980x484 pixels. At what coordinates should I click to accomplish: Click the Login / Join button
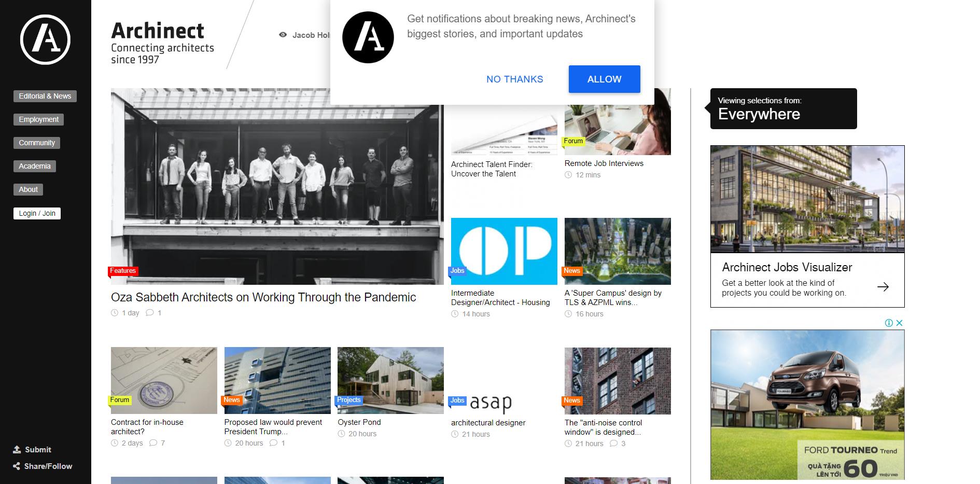[37, 213]
